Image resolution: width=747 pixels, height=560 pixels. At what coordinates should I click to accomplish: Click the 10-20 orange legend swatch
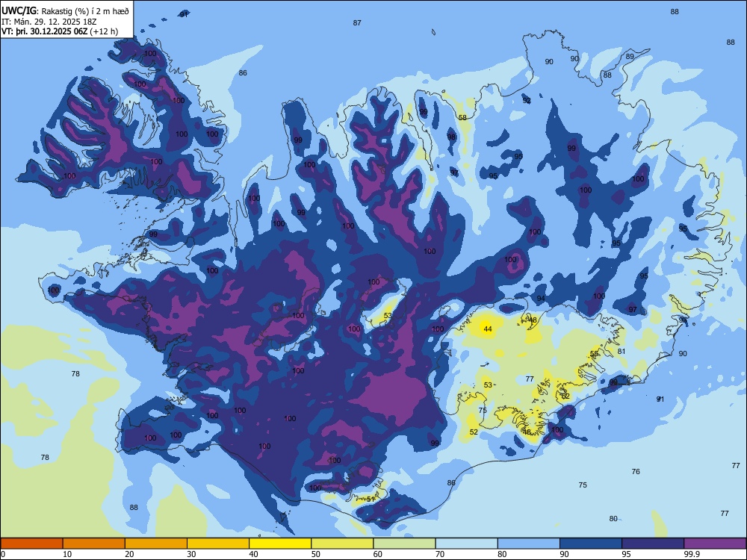pyautogui.click(x=94, y=544)
